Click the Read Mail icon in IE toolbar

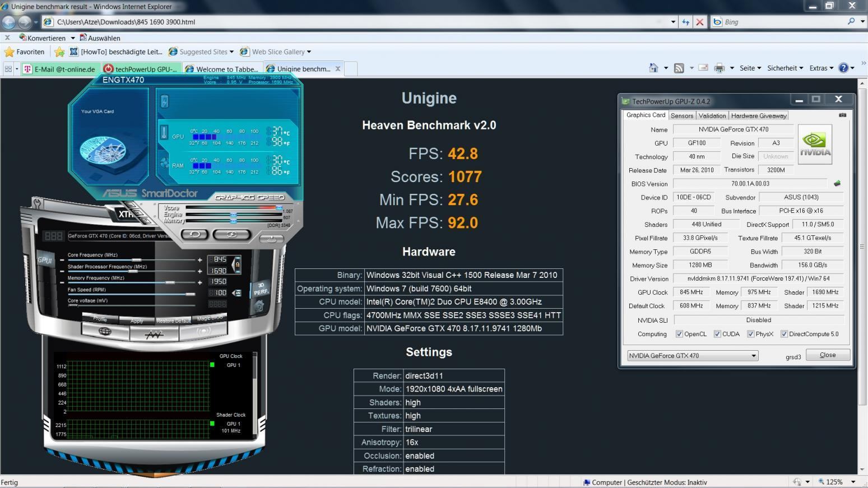703,68
